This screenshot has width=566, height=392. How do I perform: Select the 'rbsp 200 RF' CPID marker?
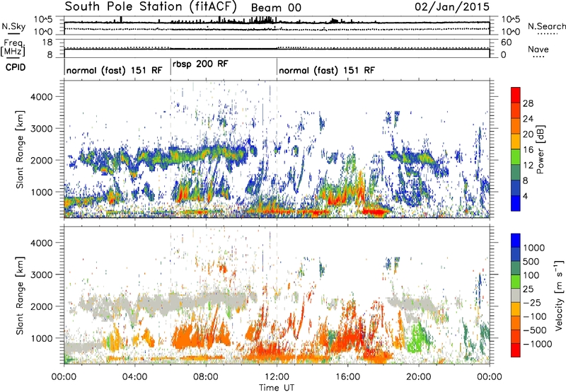click(200, 64)
